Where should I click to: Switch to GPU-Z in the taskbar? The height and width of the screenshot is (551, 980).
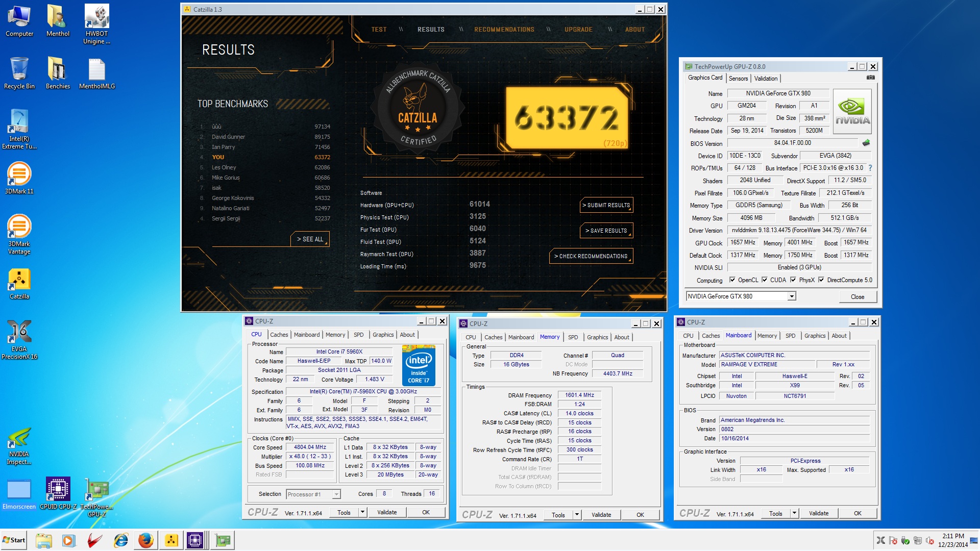tap(223, 540)
